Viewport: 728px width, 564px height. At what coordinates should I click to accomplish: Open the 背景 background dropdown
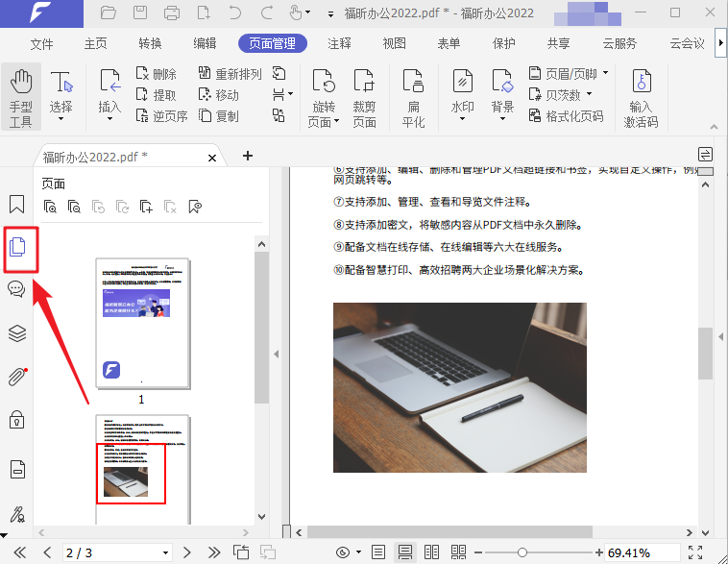tap(502, 119)
